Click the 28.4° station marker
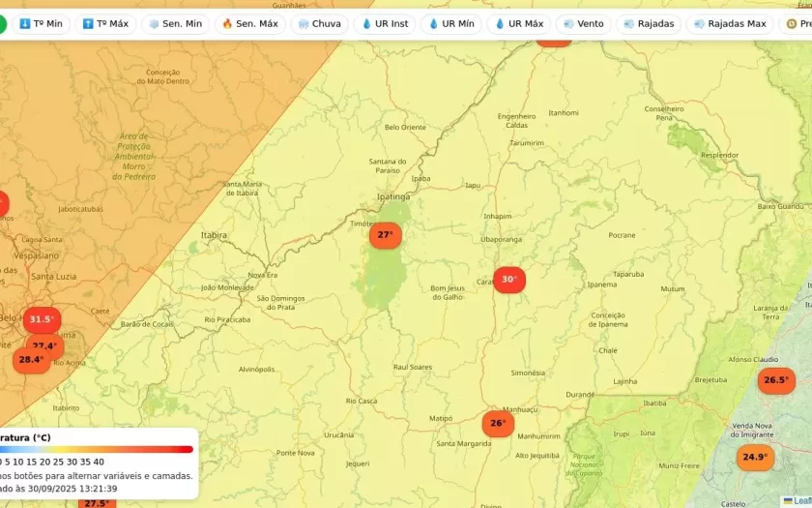The height and width of the screenshot is (508, 812). pos(31,360)
